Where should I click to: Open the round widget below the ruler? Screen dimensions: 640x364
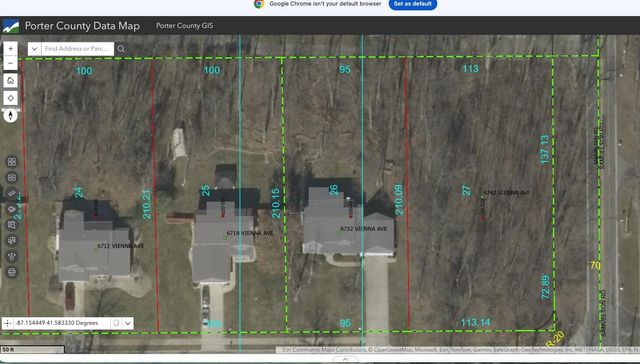click(x=12, y=209)
